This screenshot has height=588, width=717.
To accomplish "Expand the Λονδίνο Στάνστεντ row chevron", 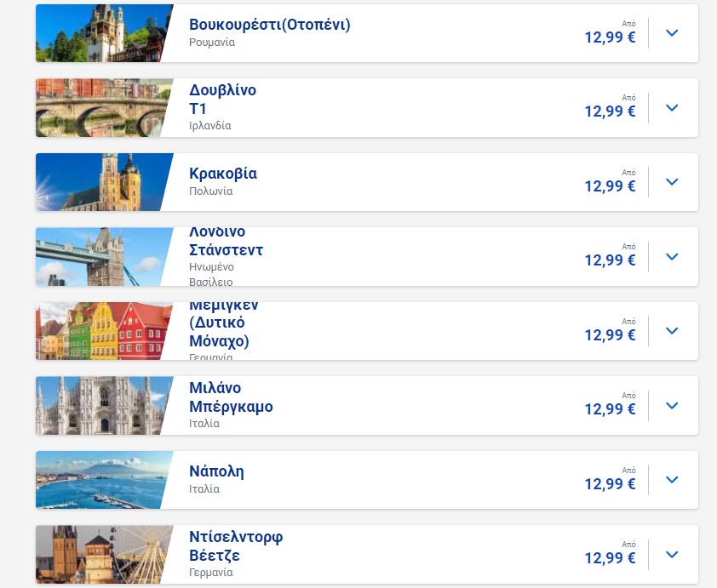I will click(672, 257).
